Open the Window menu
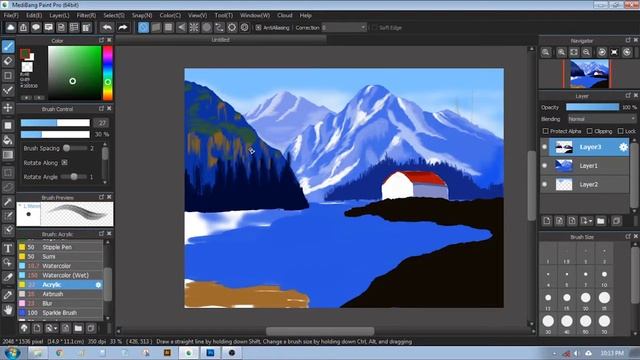This screenshot has height=360, width=640. pos(255,16)
